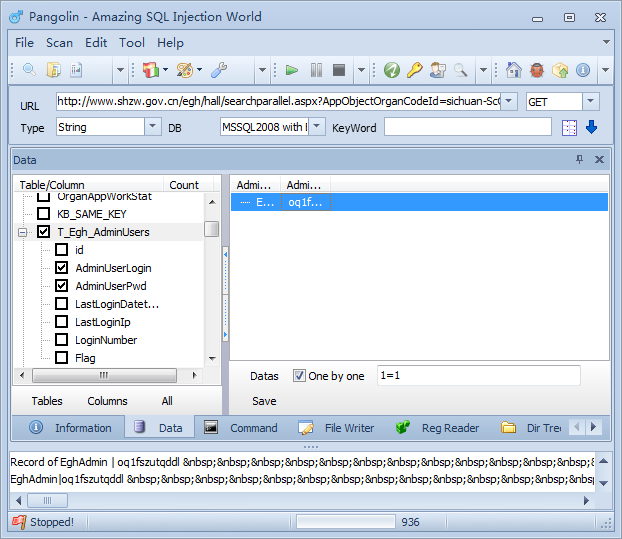Click the KeyWord input field

coord(468,127)
